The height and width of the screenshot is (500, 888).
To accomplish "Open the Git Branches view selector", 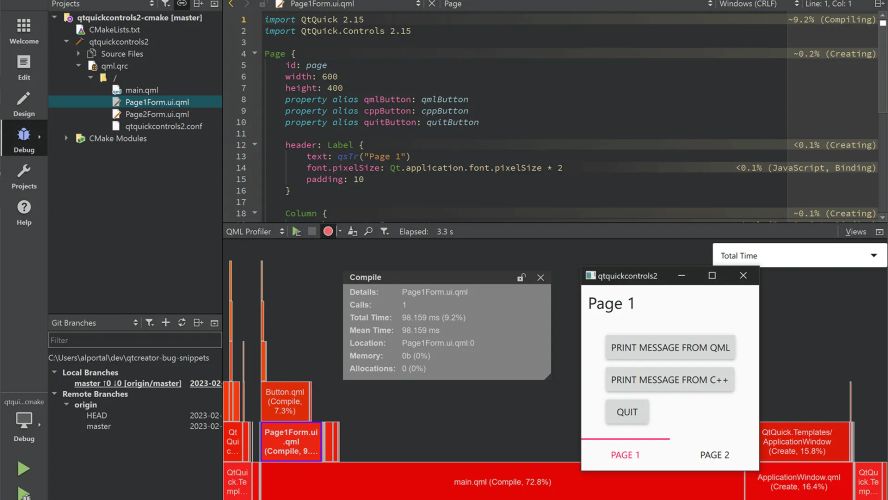I will tap(94, 323).
